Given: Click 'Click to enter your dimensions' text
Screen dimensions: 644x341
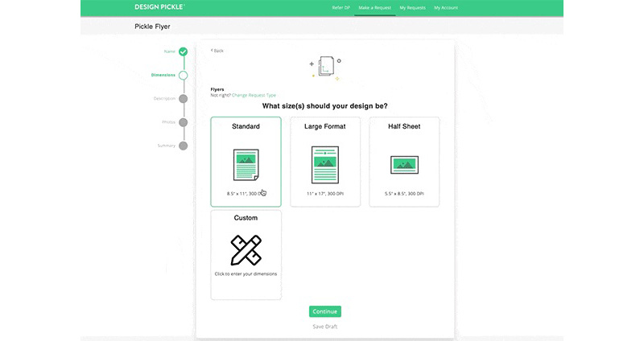Looking at the screenshot, I should point(246,273).
